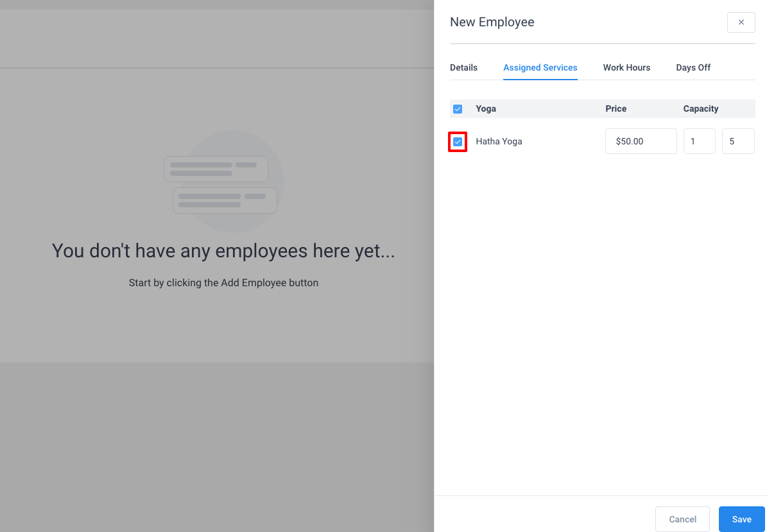Click the Cancel button
This screenshot has width=767, height=532.
(x=682, y=519)
